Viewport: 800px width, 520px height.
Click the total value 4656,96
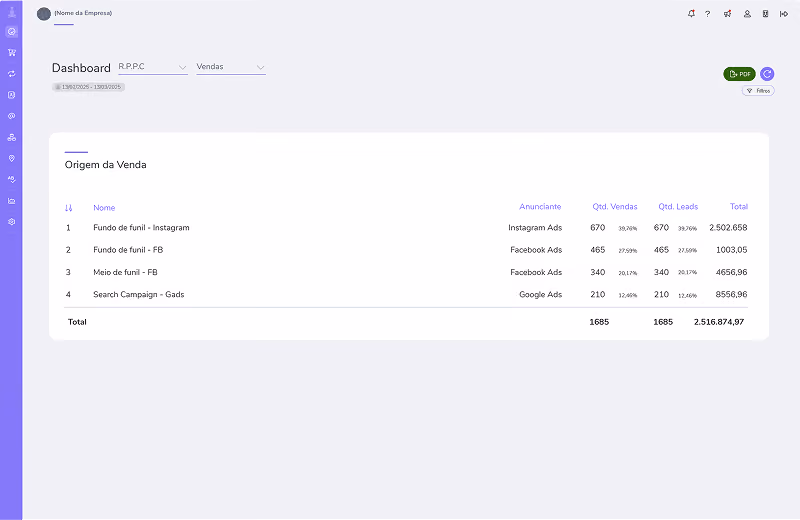pos(731,273)
